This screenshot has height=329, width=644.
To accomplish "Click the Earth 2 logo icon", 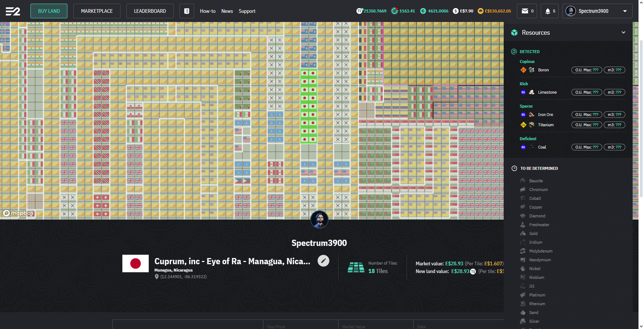I will click(x=13, y=11).
